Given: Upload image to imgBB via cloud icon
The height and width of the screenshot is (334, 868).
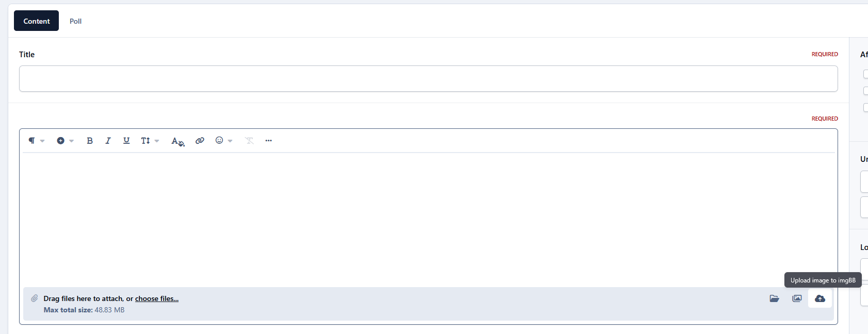Looking at the screenshot, I should [819, 298].
